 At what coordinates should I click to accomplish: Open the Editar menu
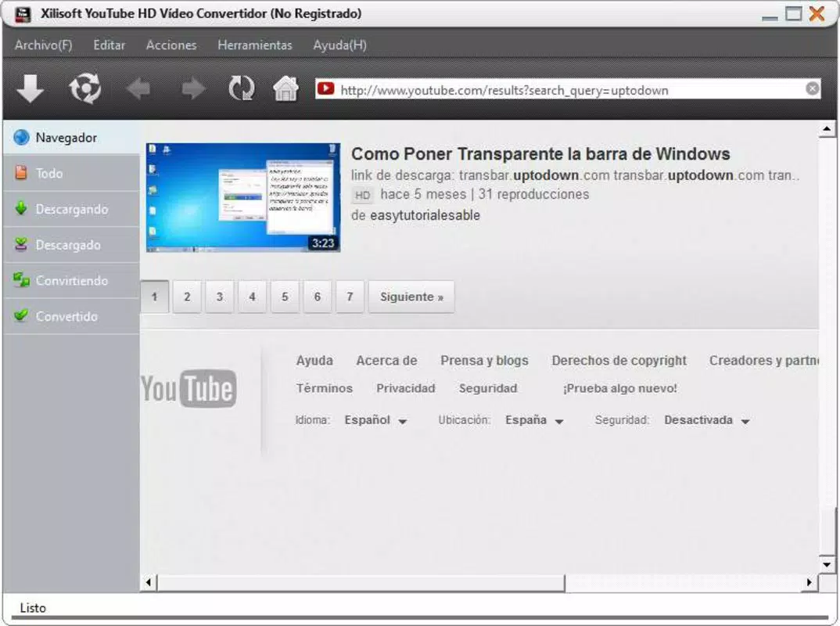click(109, 45)
